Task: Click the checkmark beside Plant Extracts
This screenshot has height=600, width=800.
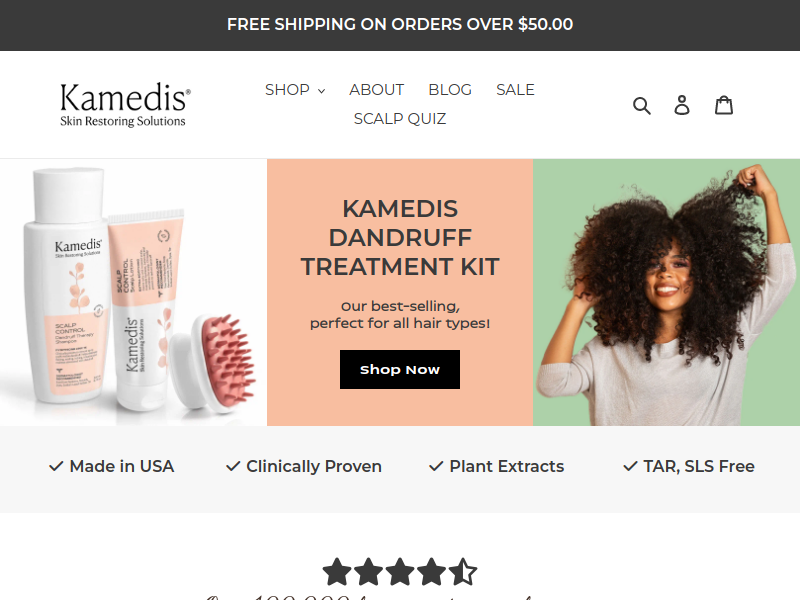Action: point(436,466)
